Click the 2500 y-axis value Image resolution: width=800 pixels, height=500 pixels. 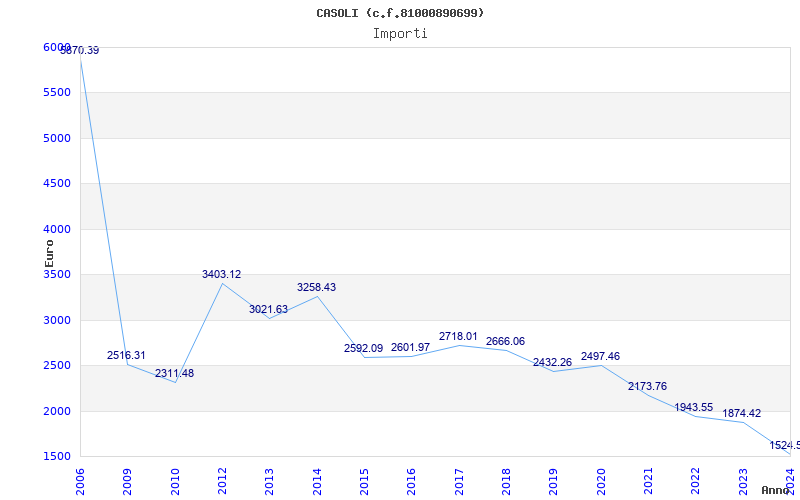(x=57, y=366)
